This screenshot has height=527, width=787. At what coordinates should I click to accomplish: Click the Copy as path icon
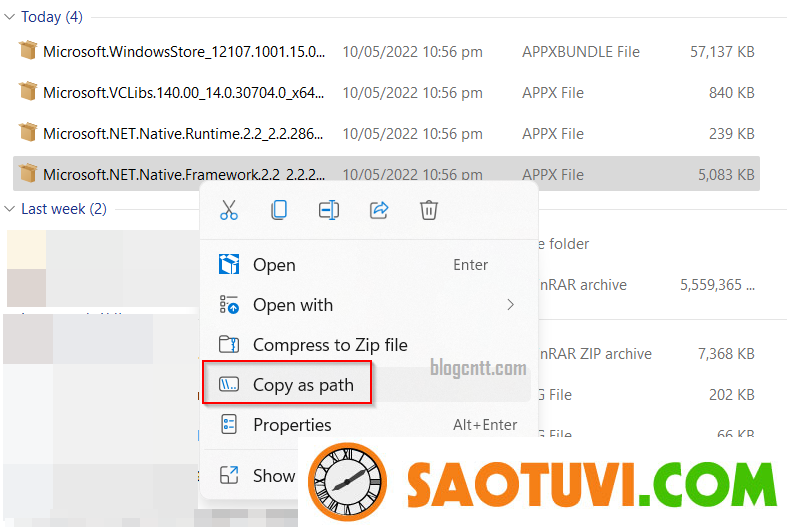tap(229, 384)
